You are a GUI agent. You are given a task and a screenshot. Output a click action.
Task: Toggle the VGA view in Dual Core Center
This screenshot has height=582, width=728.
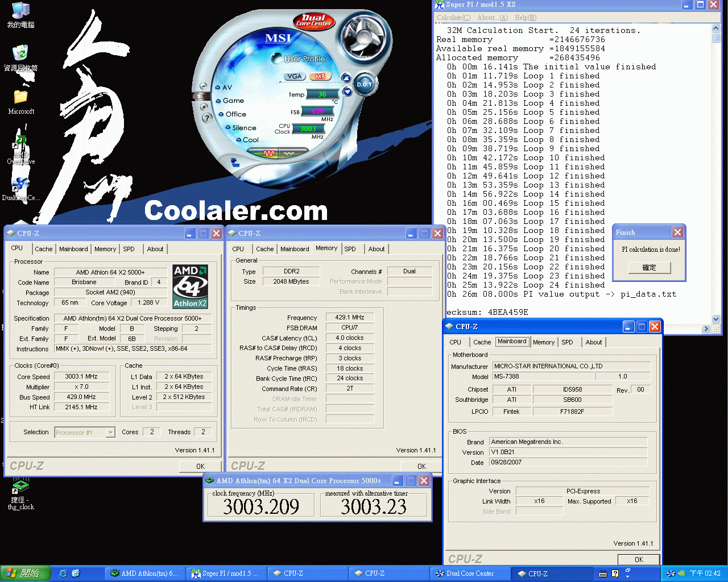click(x=295, y=76)
